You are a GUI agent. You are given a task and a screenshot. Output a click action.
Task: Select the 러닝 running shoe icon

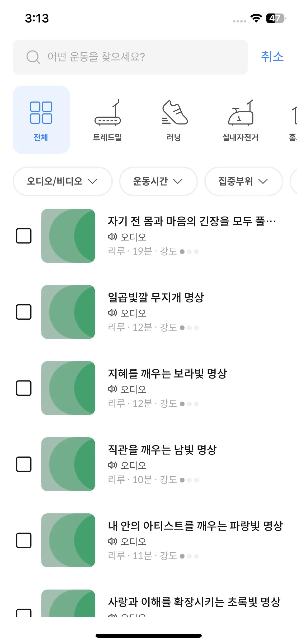175,112
